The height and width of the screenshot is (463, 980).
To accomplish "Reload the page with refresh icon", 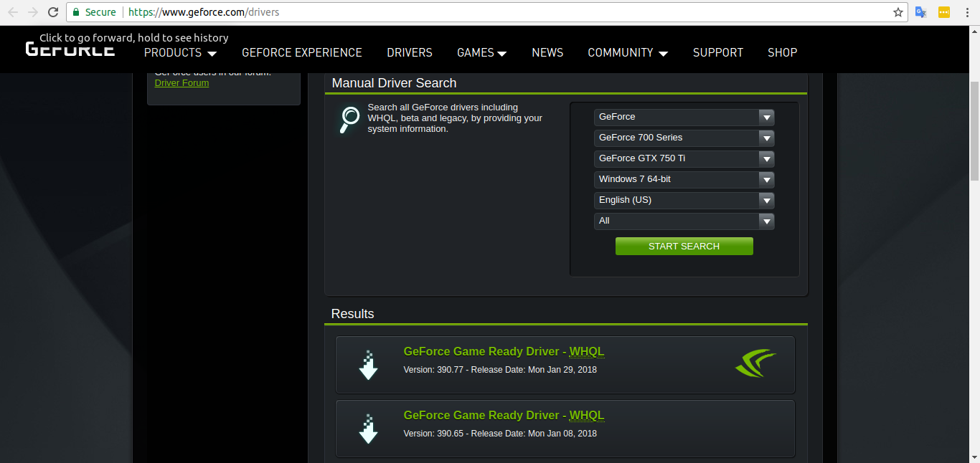I will (52, 12).
